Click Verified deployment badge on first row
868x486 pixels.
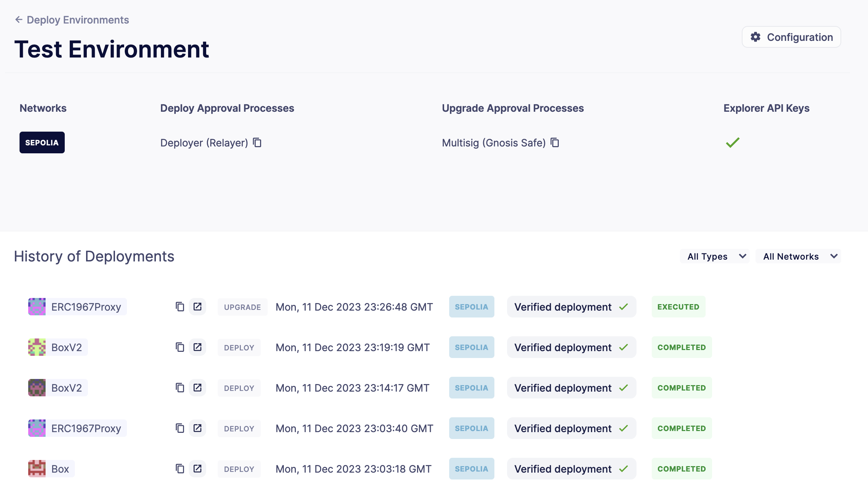click(571, 307)
